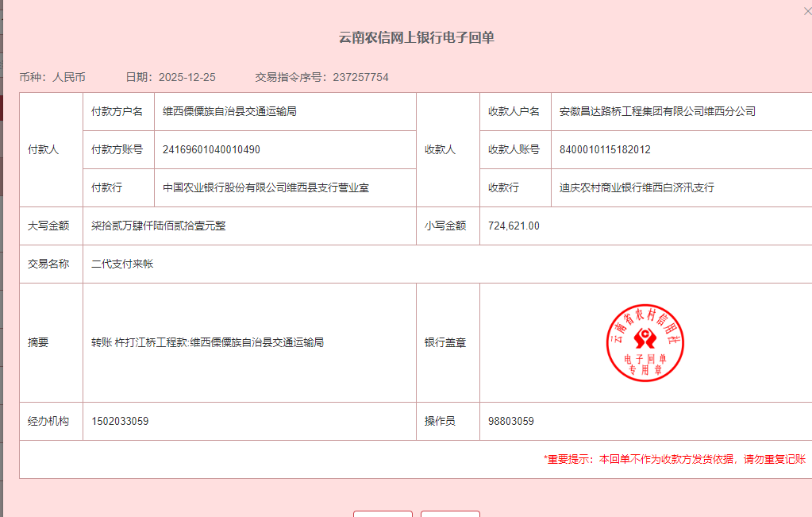This screenshot has height=517, width=812.
Task: Click the transaction name 二代支付来帐
Action: pyautogui.click(x=122, y=264)
